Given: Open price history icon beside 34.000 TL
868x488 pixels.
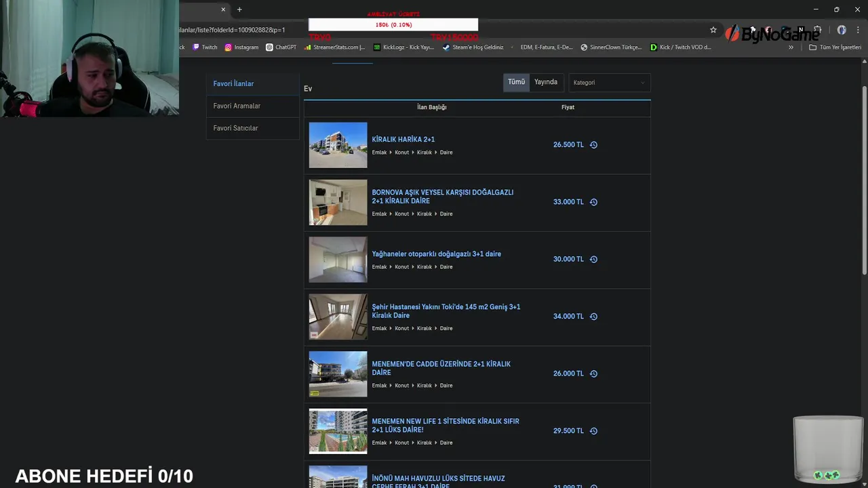Looking at the screenshot, I should (x=593, y=317).
